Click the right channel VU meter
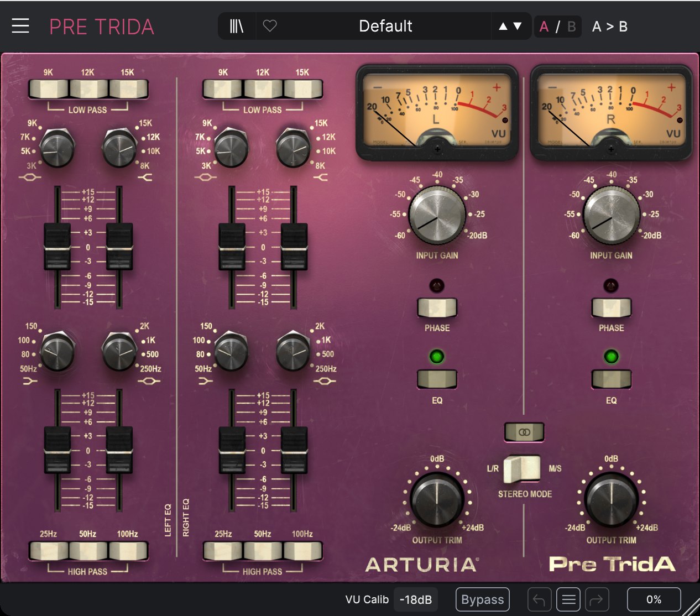 [611, 112]
